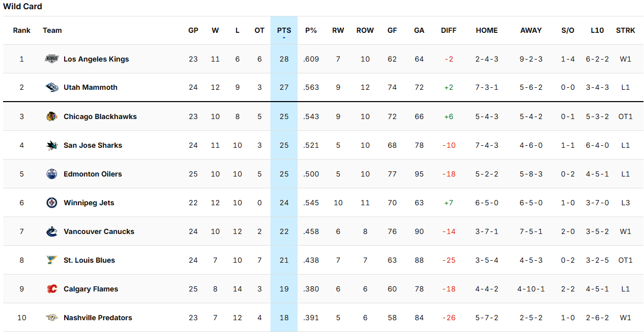Click the Winnipeg Jets logo

click(x=52, y=203)
